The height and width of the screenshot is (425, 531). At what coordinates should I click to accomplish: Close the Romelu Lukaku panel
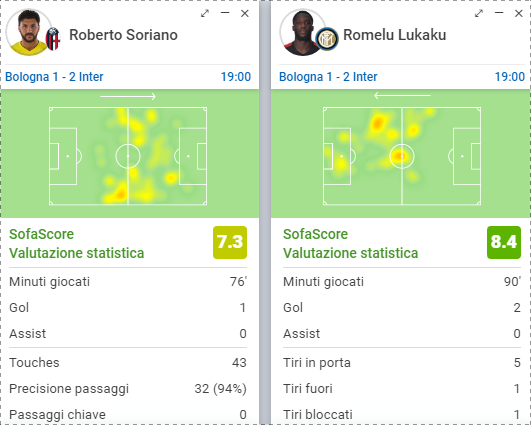[518, 14]
